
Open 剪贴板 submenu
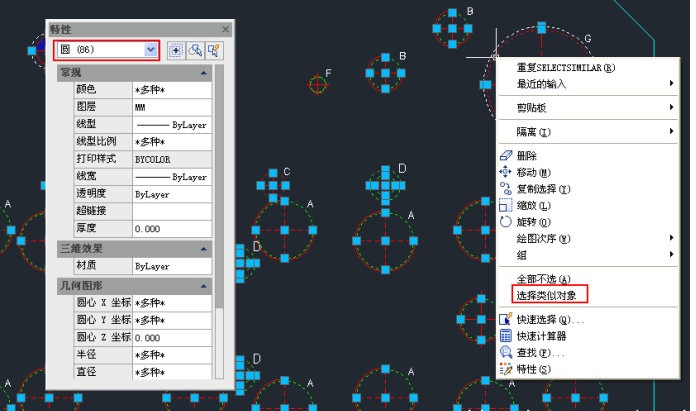588,108
